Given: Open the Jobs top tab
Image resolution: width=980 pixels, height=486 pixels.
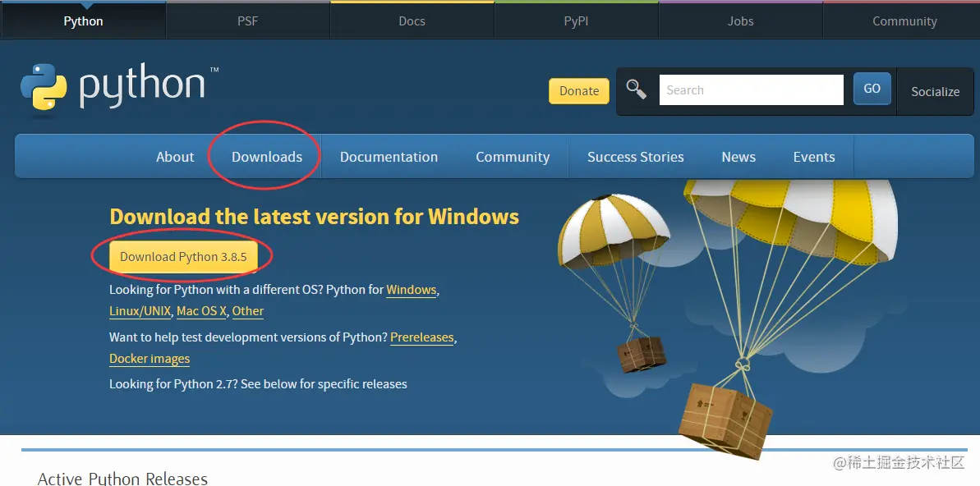Looking at the screenshot, I should coord(741,21).
